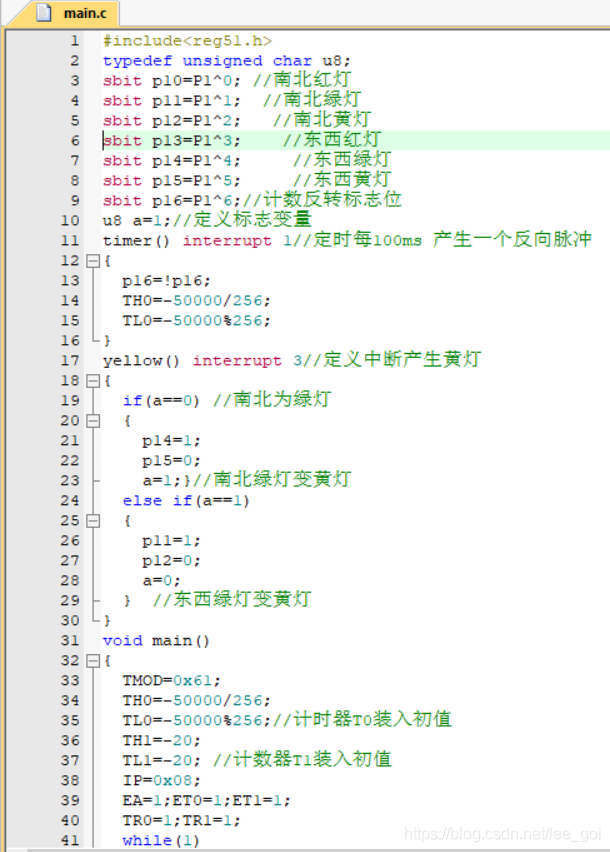Click 'sbit p12=P1^2;' declaration
Viewport: 610px width, 852px height.
171,121
